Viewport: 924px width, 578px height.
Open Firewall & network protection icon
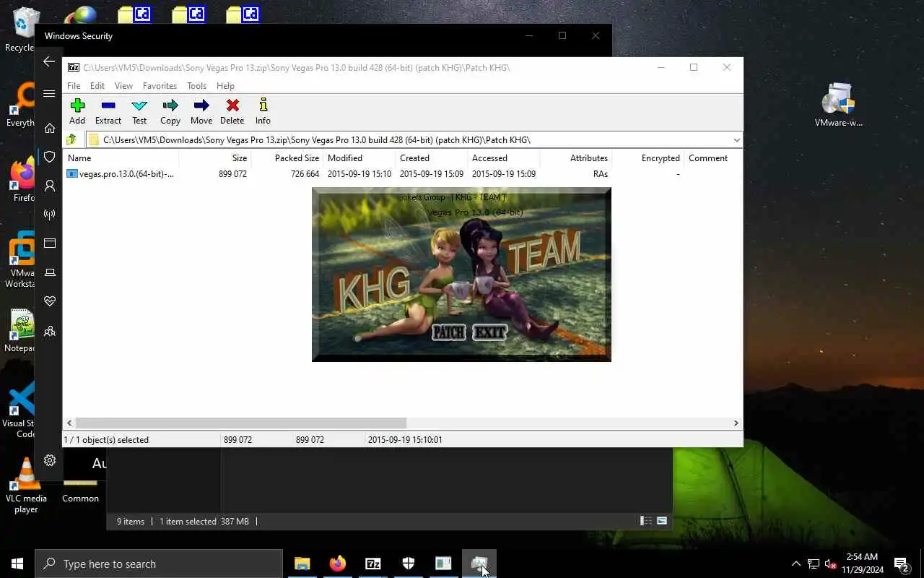[x=49, y=215]
